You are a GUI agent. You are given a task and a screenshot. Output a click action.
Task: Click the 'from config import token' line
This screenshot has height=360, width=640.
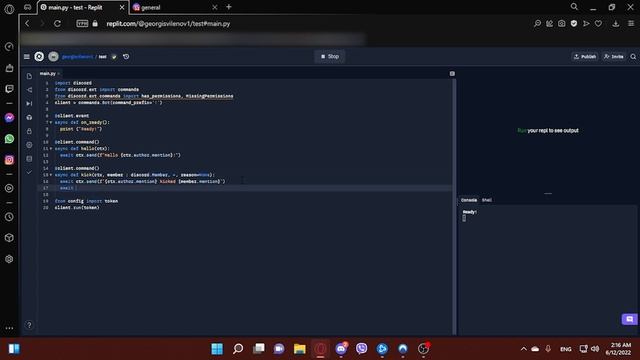pos(87,201)
